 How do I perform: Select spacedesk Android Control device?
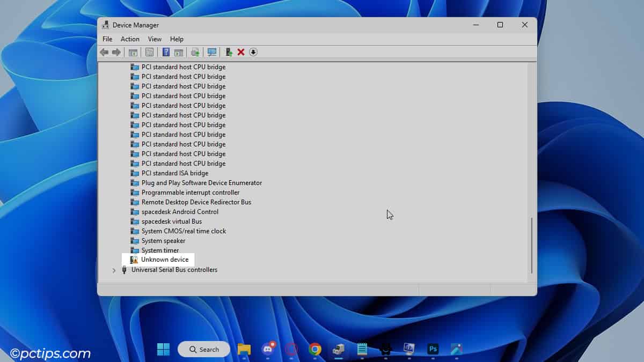179,212
